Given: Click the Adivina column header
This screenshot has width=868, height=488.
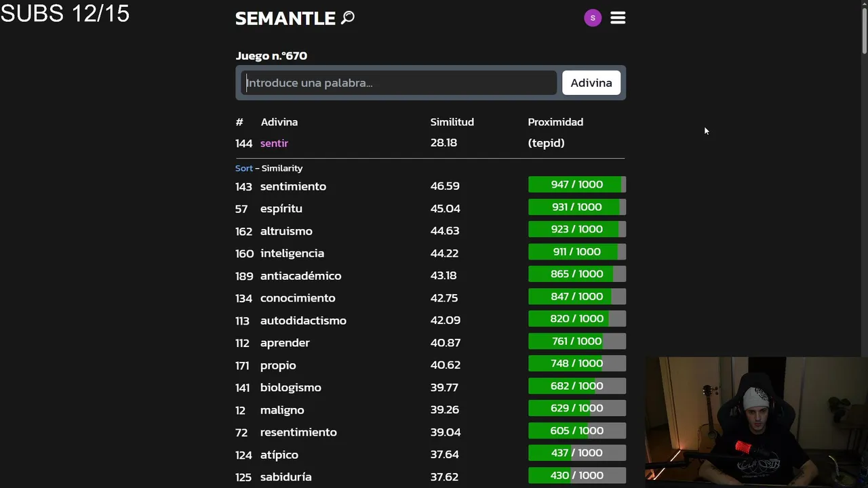Looking at the screenshot, I should 279,122.
